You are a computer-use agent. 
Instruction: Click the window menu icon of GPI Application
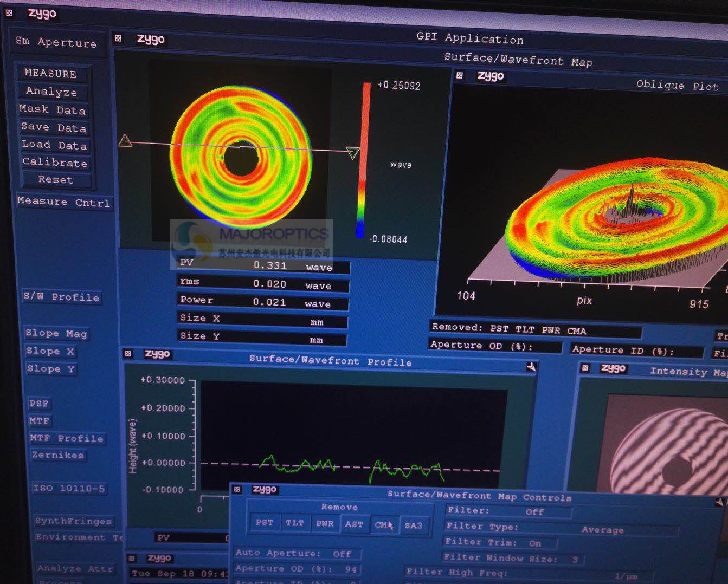point(118,38)
